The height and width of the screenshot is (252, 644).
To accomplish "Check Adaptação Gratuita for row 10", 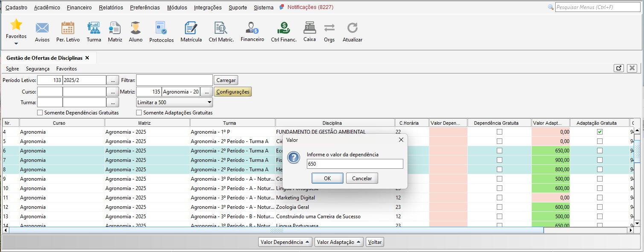I will pos(600,188).
